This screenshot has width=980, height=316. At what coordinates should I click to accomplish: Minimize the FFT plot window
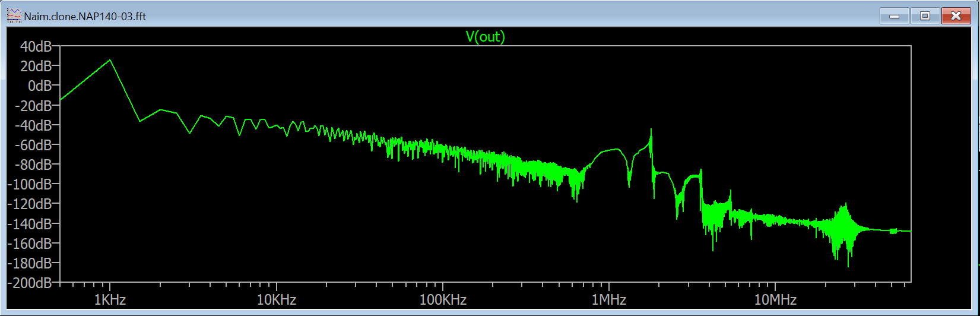click(895, 16)
